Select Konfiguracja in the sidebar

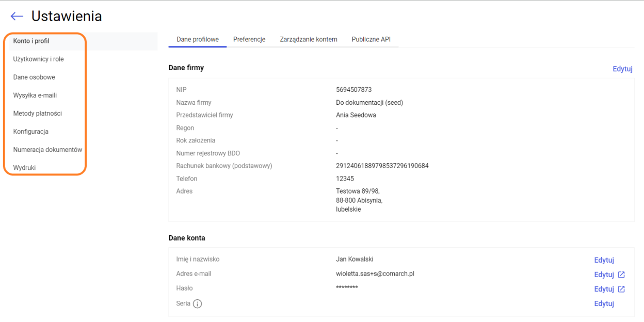click(31, 132)
